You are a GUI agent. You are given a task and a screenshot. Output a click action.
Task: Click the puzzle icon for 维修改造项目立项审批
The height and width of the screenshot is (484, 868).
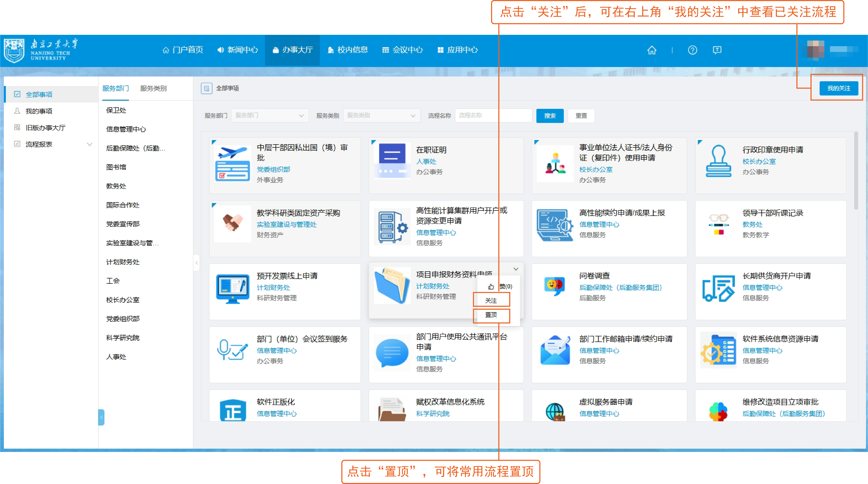[718, 411]
